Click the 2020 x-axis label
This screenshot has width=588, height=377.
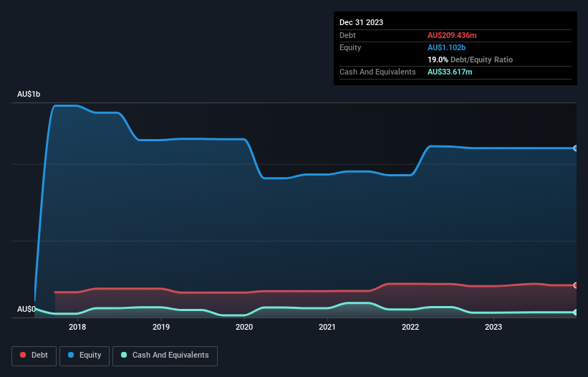coord(244,327)
